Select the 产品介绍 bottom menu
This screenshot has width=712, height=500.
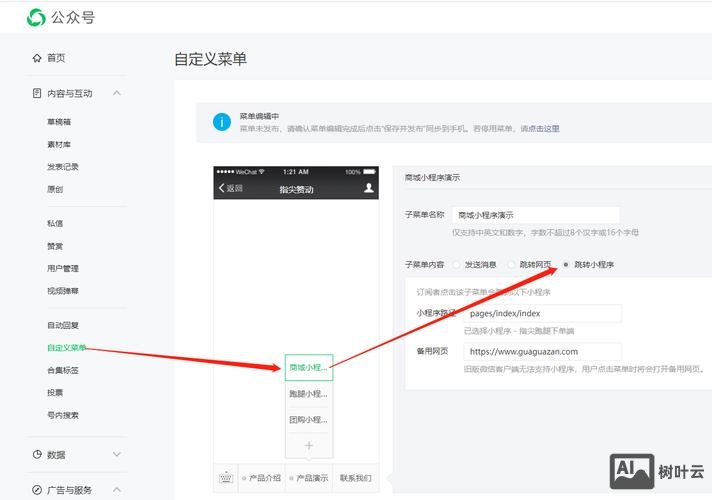[262, 478]
